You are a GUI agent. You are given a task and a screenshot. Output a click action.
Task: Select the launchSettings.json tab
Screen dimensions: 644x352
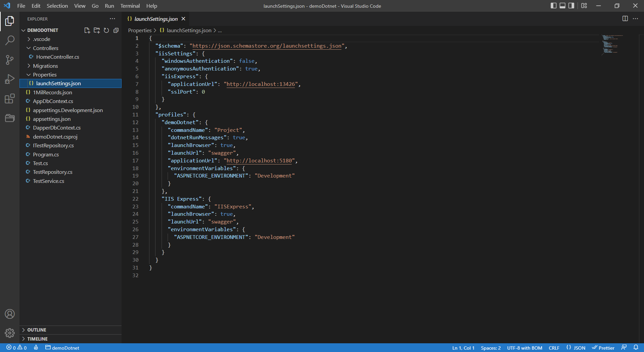click(x=155, y=19)
